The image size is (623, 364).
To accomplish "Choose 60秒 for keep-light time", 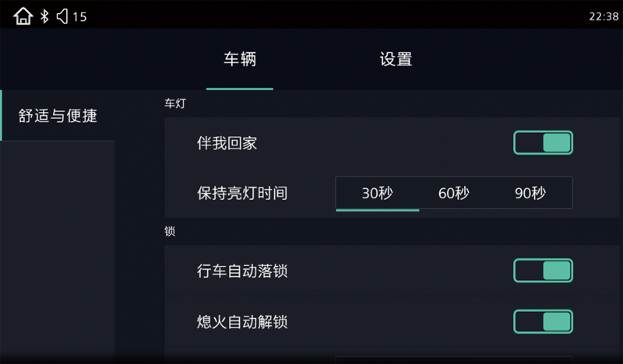I will (x=454, y=193).
